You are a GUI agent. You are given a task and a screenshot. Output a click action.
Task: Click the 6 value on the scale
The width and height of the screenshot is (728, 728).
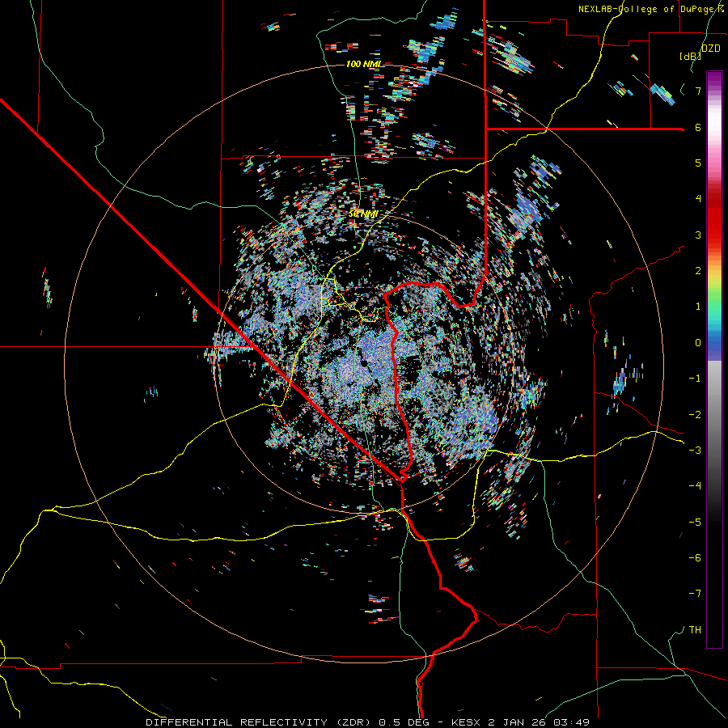click(x=698, y=127)
